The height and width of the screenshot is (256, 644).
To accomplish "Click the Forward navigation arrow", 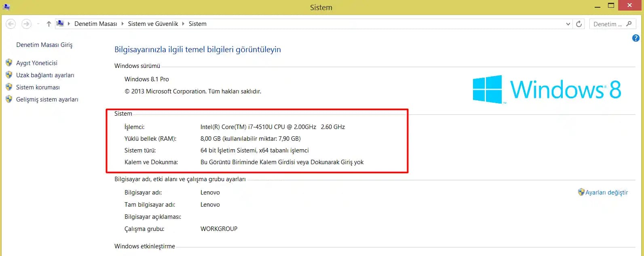I will point(26,24).
